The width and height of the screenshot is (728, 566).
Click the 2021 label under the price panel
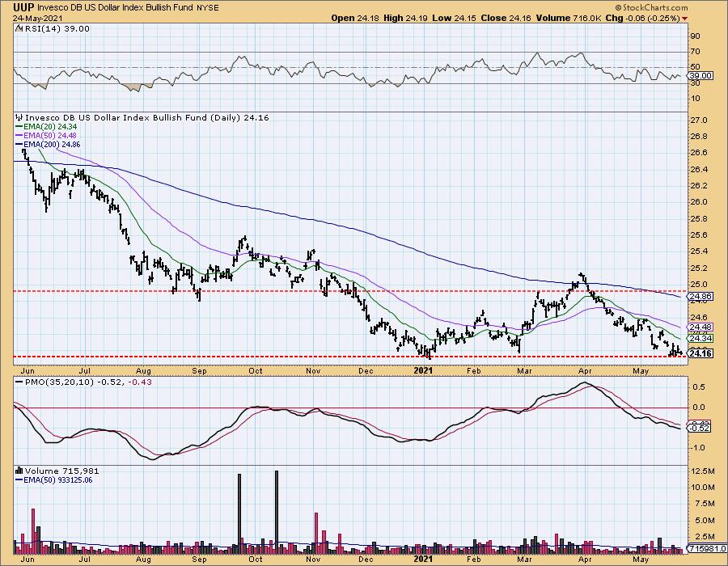[423, 370]
